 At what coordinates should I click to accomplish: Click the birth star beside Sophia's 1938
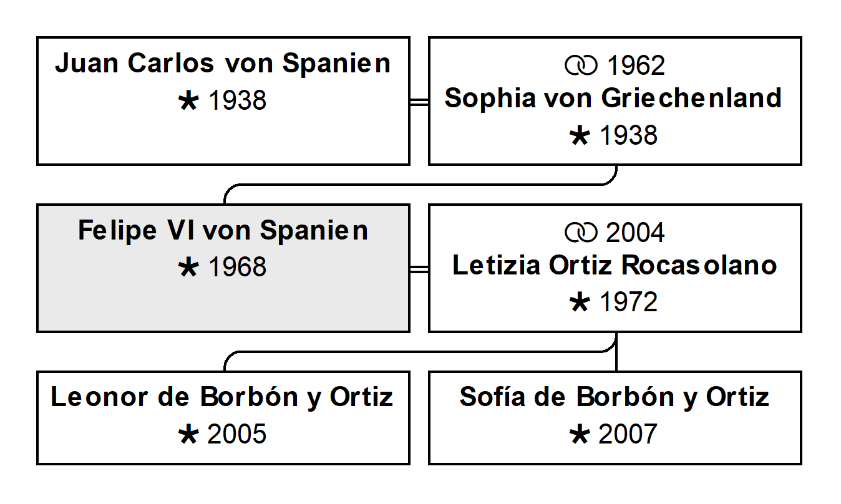point(580,135)
